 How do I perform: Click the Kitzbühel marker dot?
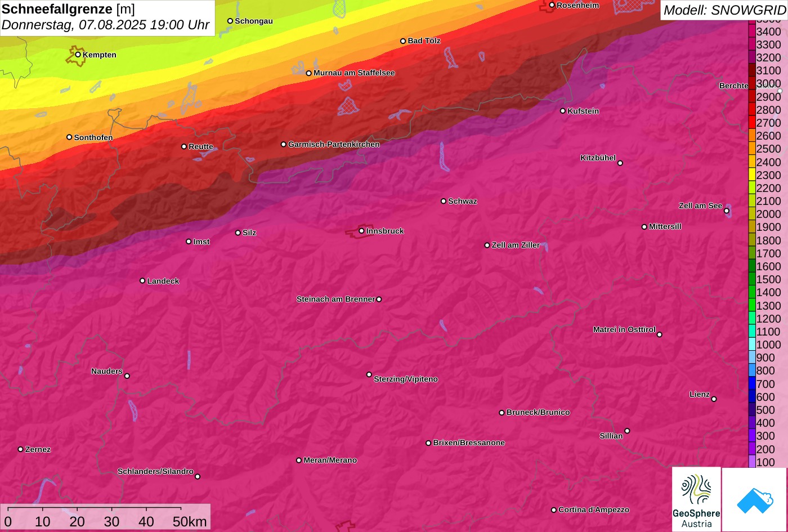pyautogui.click(x=620, y=163)
